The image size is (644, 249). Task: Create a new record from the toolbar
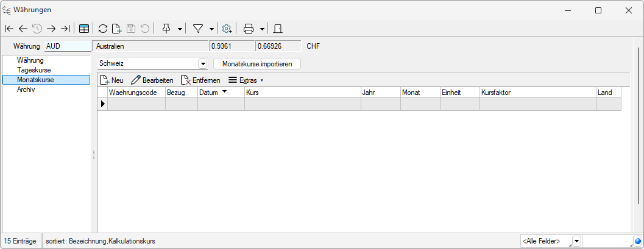(116, 29)
